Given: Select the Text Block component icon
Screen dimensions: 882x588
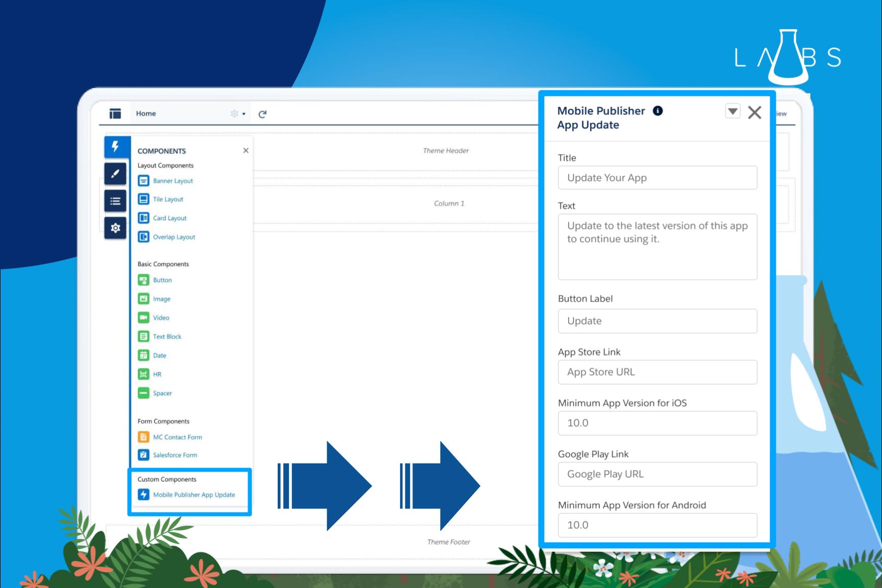Looking at the screenshot, I should [x=143, y=336].
